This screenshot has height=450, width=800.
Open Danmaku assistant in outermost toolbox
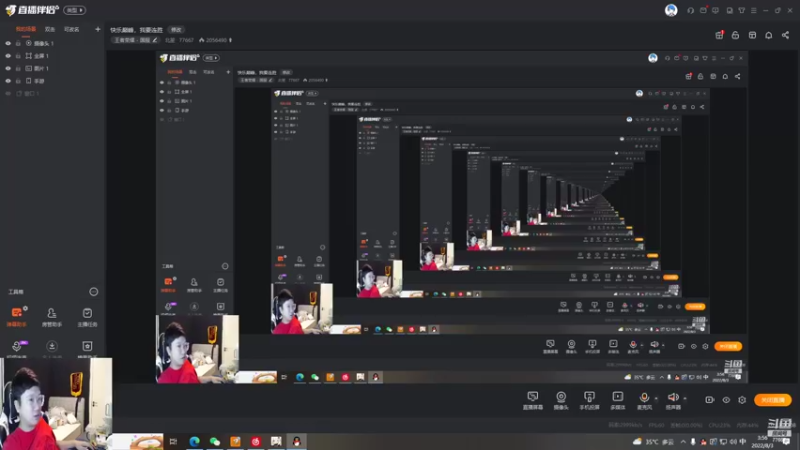pyautogui.click(x=16, y=317)
